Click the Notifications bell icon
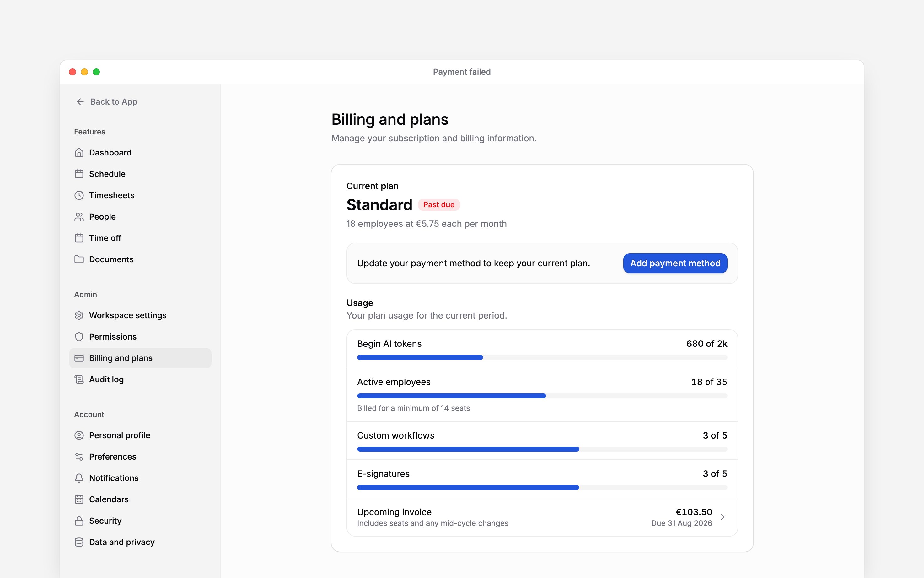The width and height of the screenshot is (924, 578). coord(79,478)
